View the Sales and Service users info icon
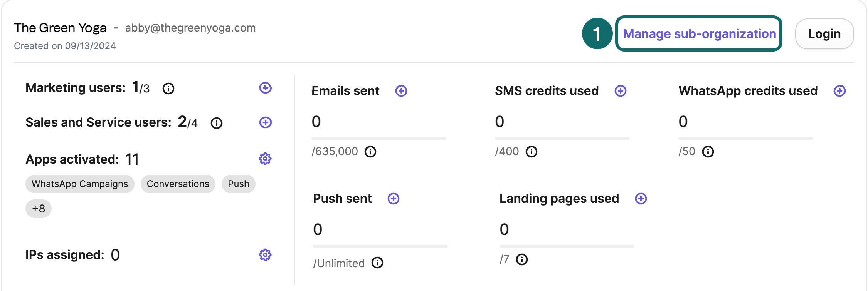The height and width of the screenshot is (291, 868). 217,124
